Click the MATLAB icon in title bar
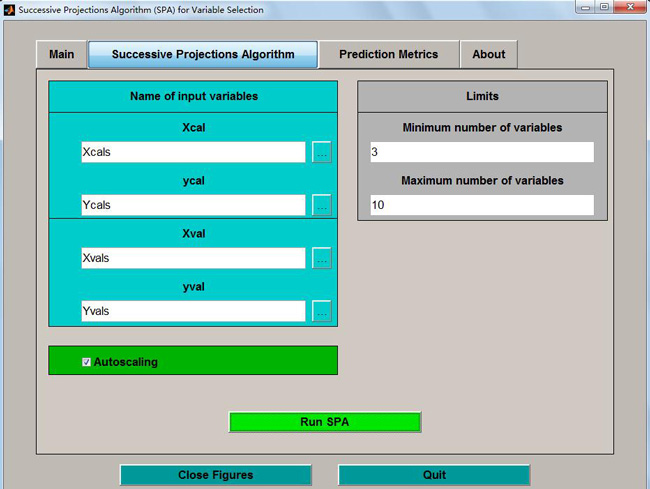Screen dimensions: 650x489 pyautogui.click(x=9, y=9)
